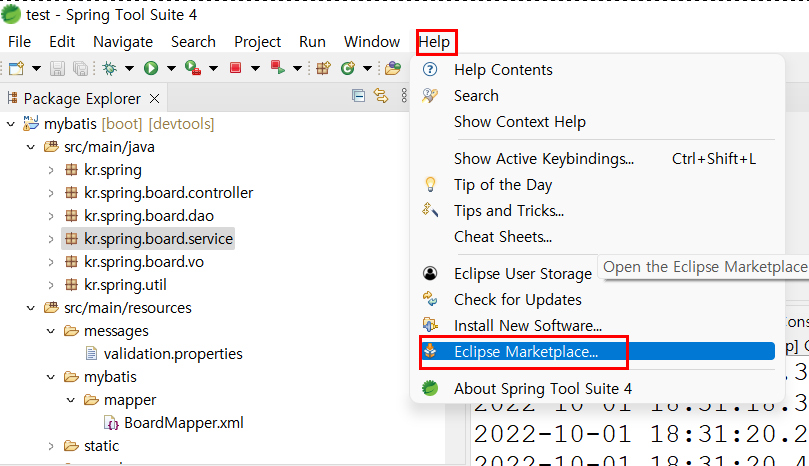Screen dimensions: 809x466
Task: Open the Stop dropdown arrow
Action: (255, 68)
